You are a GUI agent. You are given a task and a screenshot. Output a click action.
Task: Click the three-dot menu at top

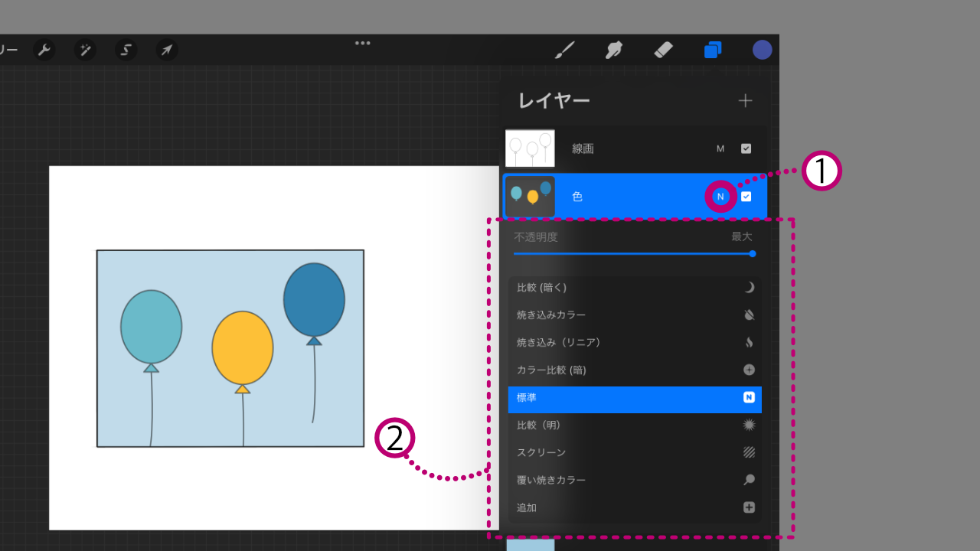point(363,43)
